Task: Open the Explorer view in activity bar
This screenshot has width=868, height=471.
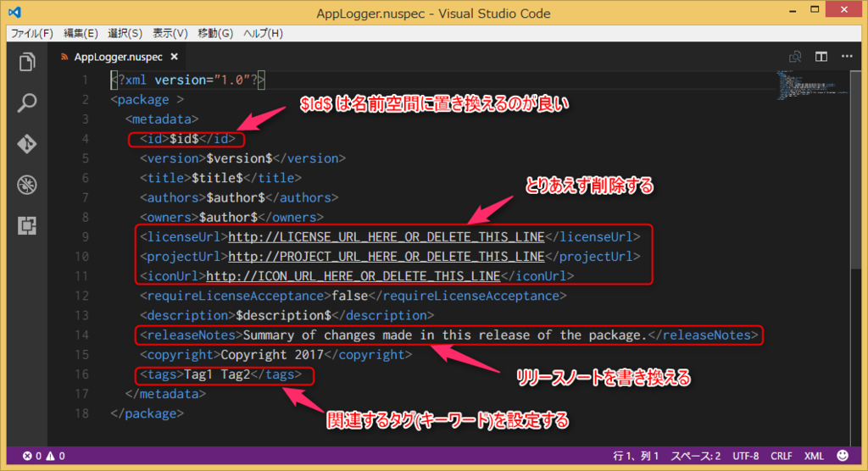Action: [x=26, y=62]
